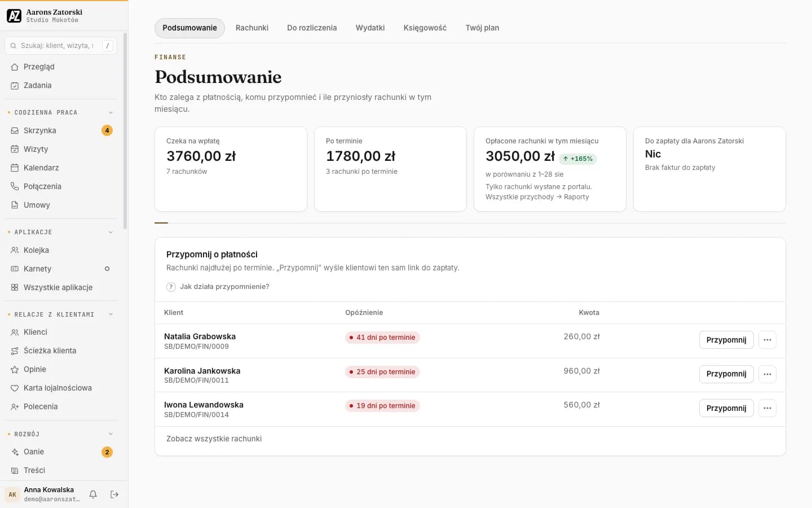Collapse the Rozwój section
Viewport: 812px width, 508px height.
111,434
